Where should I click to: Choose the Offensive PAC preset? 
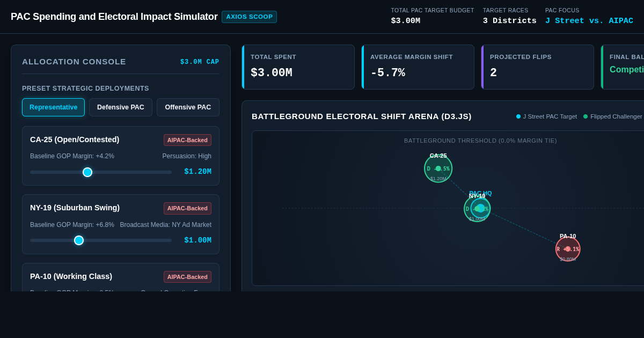coord(188,107)
